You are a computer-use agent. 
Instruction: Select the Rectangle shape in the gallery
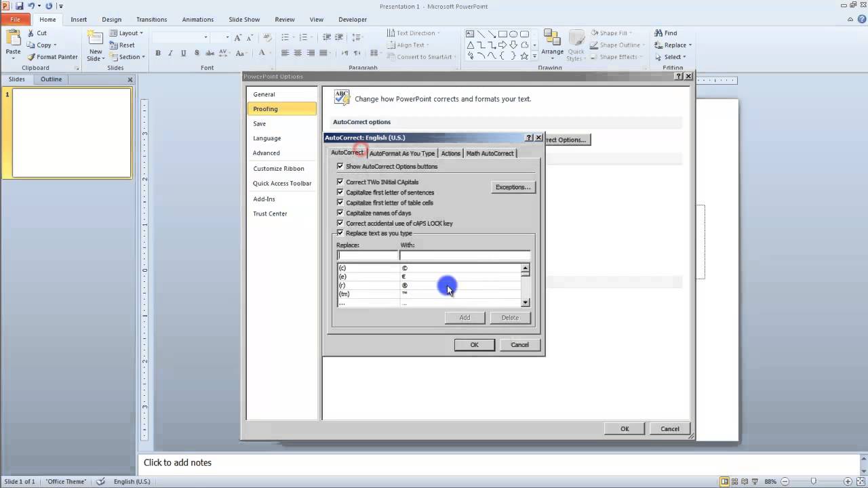[502, 33]
